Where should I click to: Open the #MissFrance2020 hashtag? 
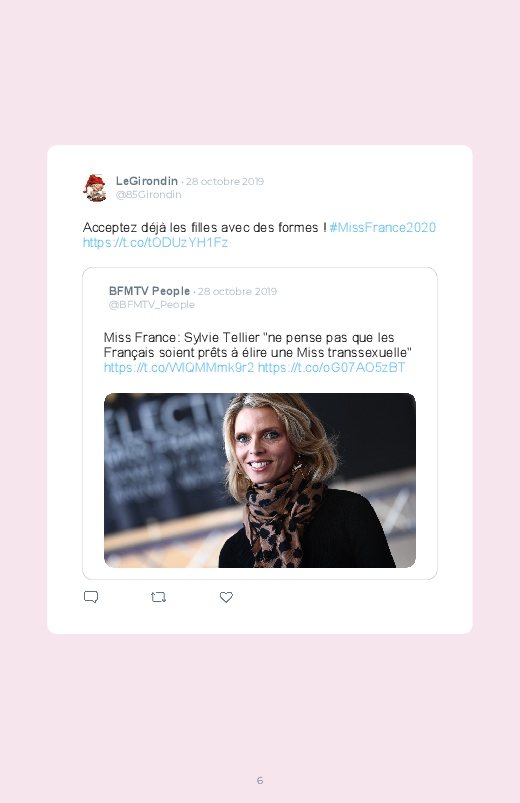tap(383, 227)
